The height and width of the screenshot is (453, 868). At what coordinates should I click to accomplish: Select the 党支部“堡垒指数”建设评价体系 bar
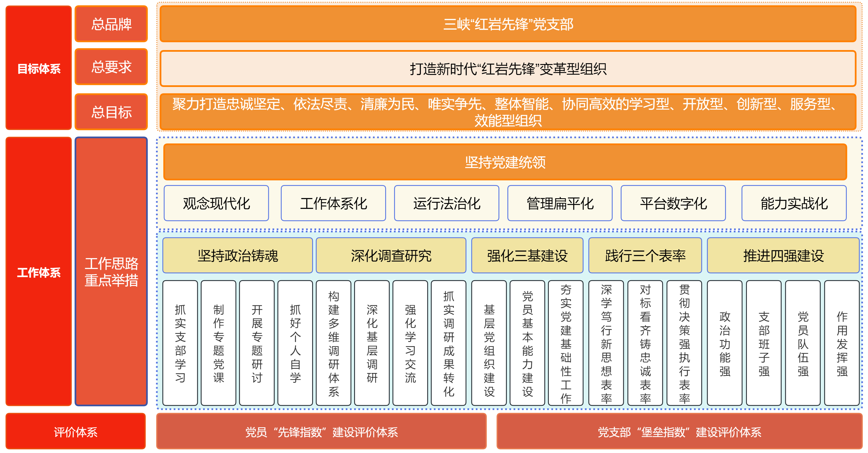[679, 431]
